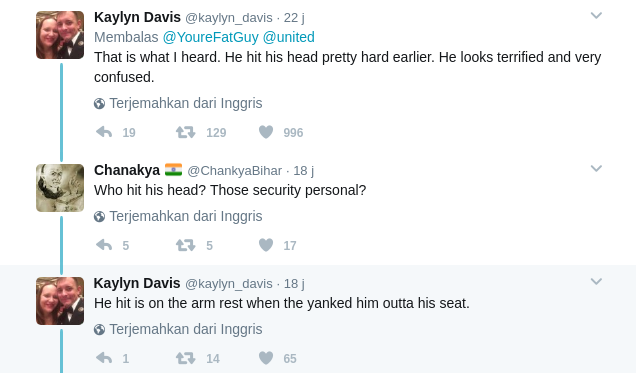Expand the options chevron on the arm rest tweet
636x373 pixels.
[596, 282]
